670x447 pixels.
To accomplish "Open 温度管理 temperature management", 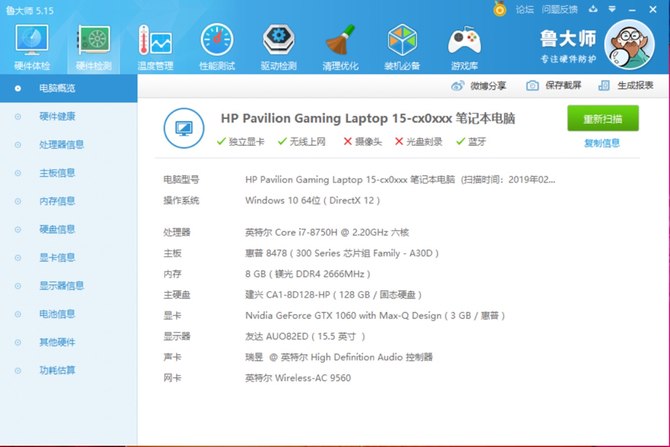I will click(x=155, y=47).
